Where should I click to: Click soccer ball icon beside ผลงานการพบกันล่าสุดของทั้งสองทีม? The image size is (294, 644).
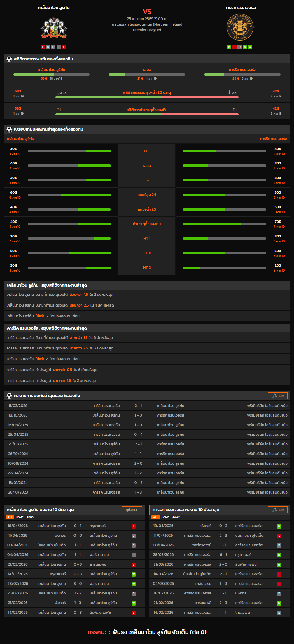[9, 396]
